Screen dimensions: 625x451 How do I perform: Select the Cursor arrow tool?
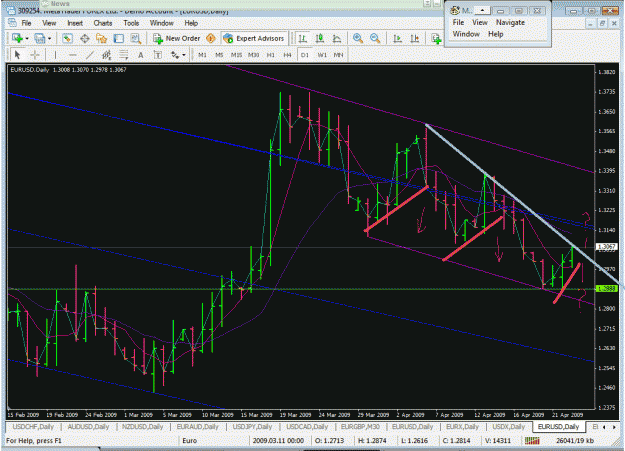17,55
